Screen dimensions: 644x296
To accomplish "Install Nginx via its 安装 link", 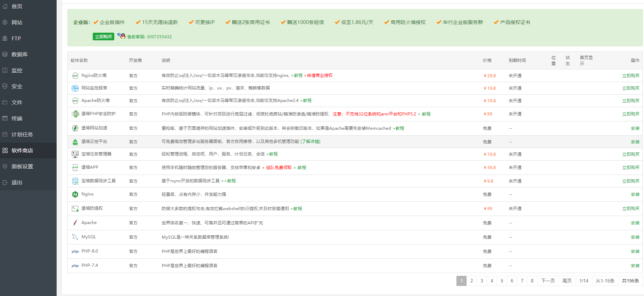I will pos(635,194).
